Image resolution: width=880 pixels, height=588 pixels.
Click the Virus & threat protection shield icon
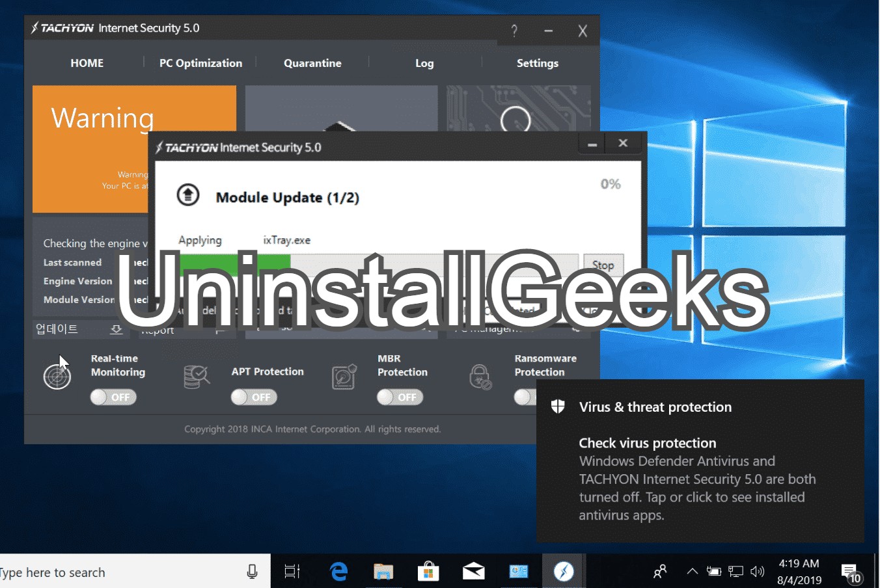(558, 407)
